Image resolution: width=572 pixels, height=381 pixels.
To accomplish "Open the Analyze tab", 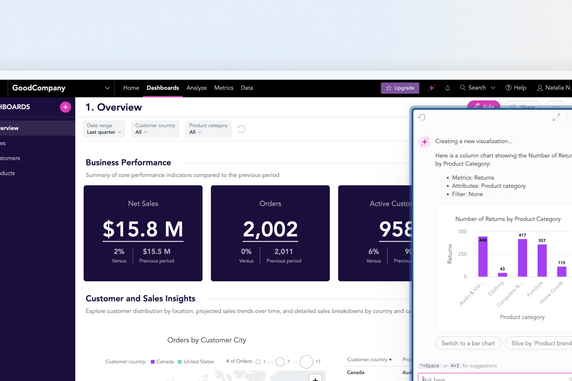I will coord(196,88).
